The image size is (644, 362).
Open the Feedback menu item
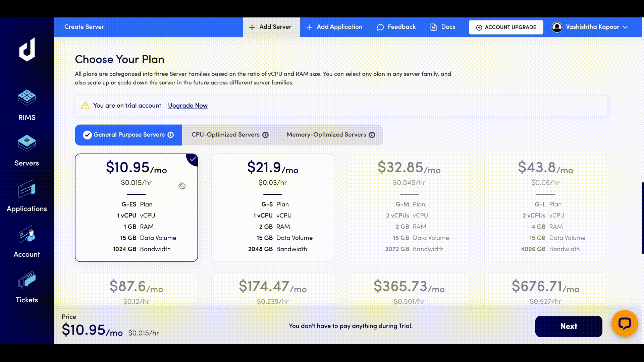[x=396, y=27]
